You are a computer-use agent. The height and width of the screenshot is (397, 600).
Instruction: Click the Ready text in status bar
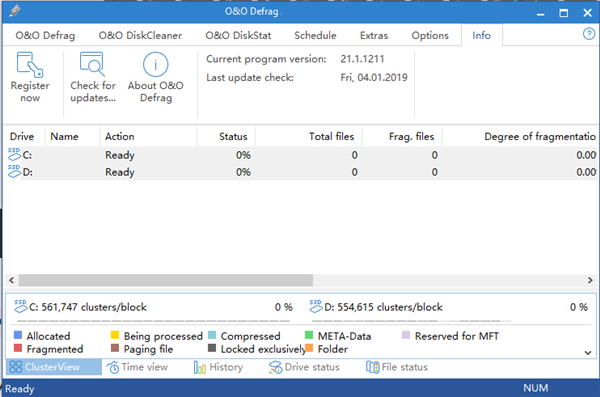pyautogui.click(x=20, y=389)
